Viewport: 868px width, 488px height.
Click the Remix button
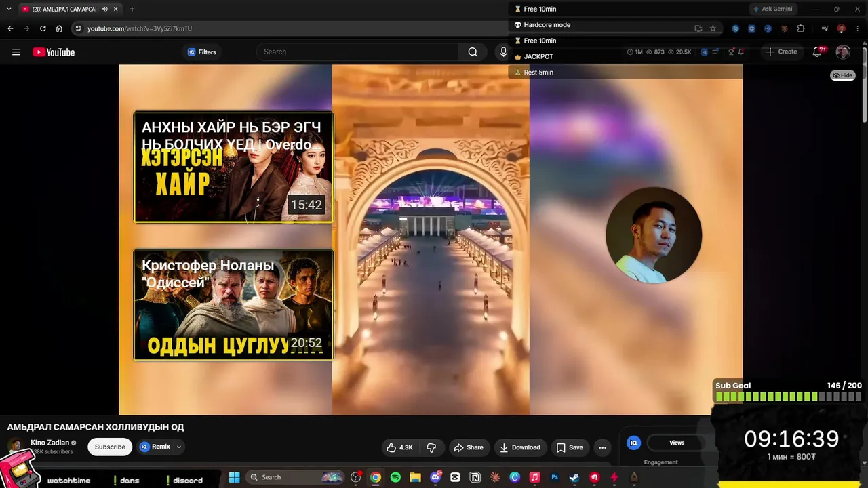point(155,447)
